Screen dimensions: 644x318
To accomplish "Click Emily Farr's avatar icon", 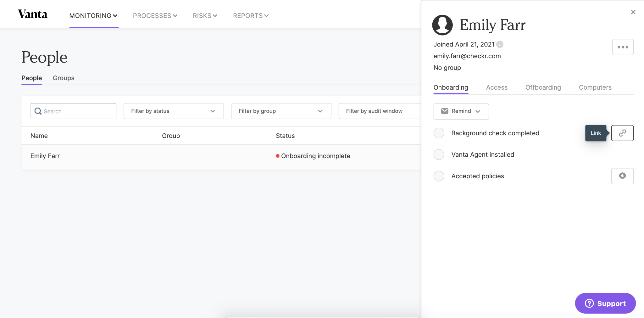I will pyautogui.click(x=442, y=25).
